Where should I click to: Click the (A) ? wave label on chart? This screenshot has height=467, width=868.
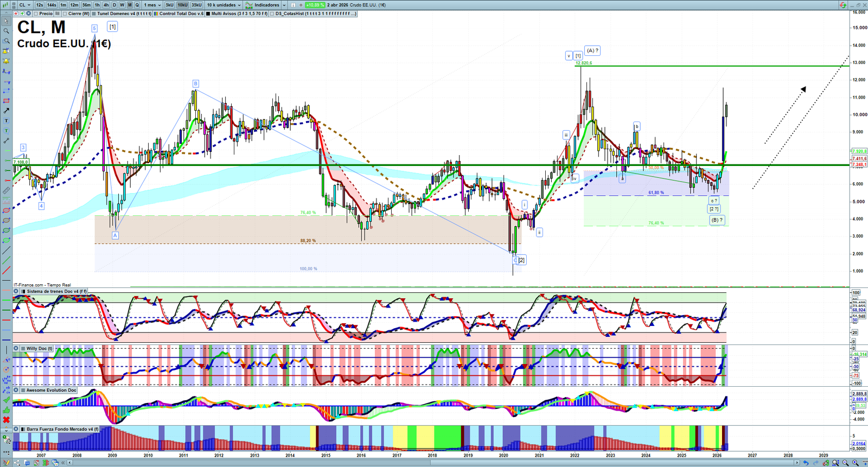(592, 50)
